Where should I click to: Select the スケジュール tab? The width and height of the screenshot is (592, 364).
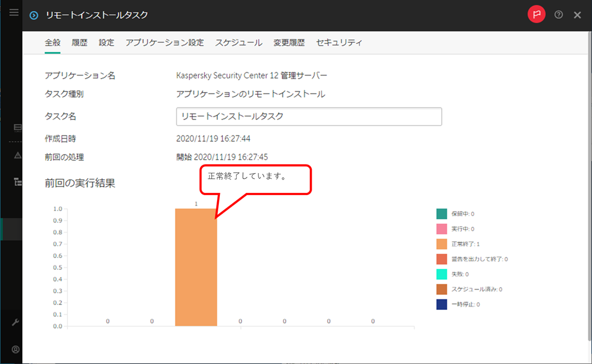pos(238,42)
